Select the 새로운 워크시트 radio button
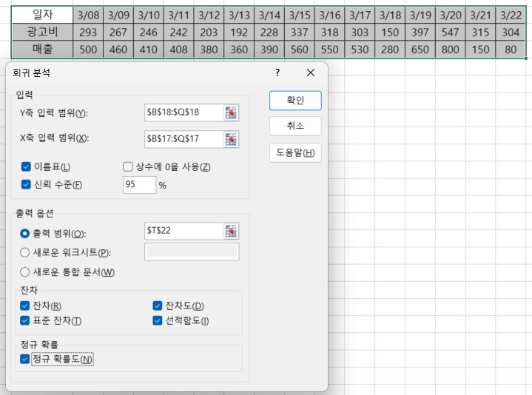Viewport: 532px width, 395px height. tap(24, 252)
